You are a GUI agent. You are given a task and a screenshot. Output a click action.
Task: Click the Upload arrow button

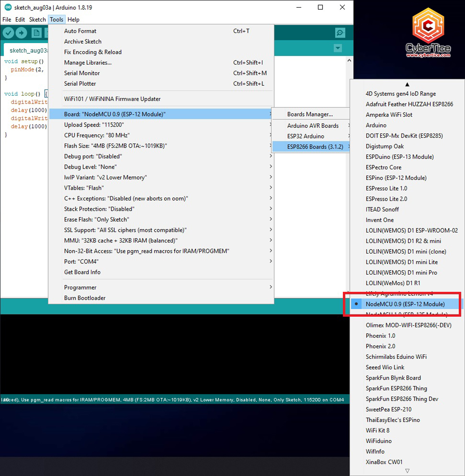[21, 33]
